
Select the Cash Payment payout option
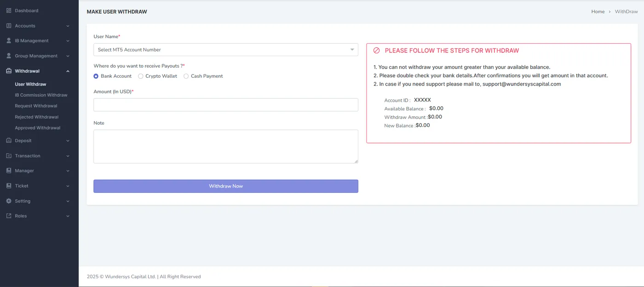pyautogui.click(x=186, y=76)
